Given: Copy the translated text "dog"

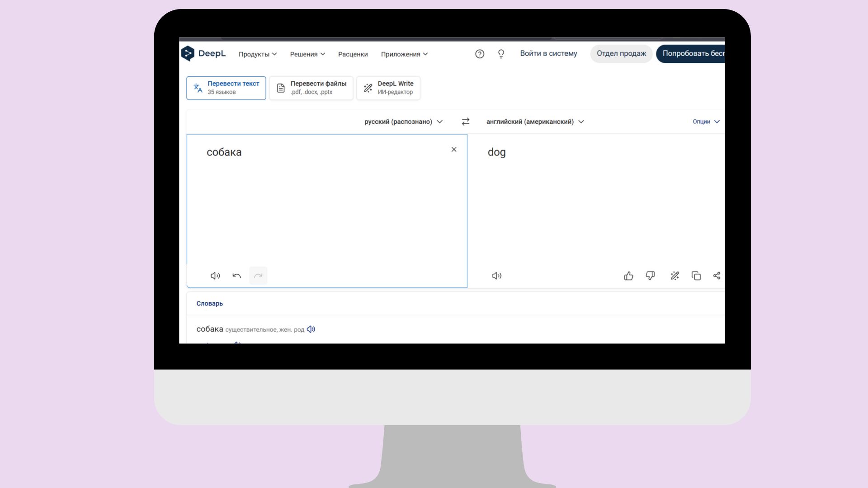Looking at the screenshot, I should coord(696,276).
